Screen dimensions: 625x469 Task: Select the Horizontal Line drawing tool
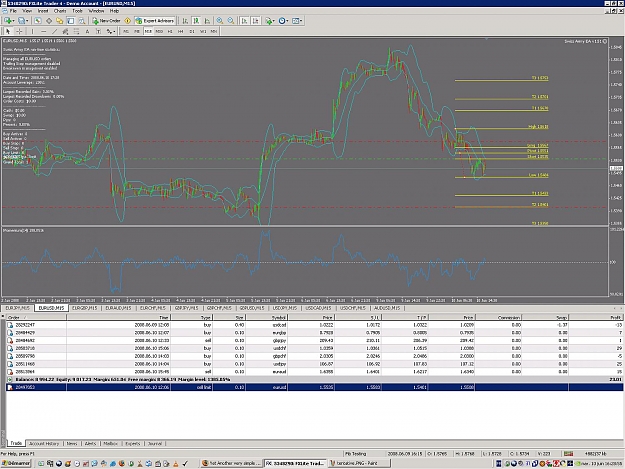[43, 31]
